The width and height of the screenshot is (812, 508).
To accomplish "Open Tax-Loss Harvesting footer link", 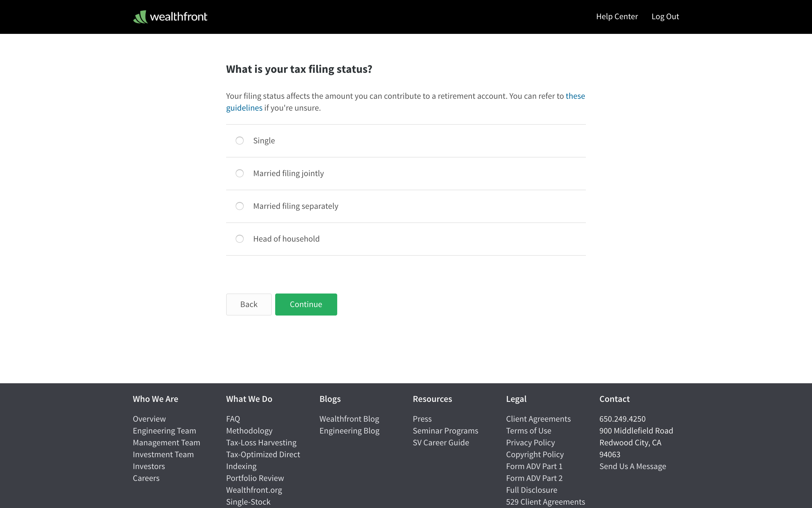I will [261, 443].
